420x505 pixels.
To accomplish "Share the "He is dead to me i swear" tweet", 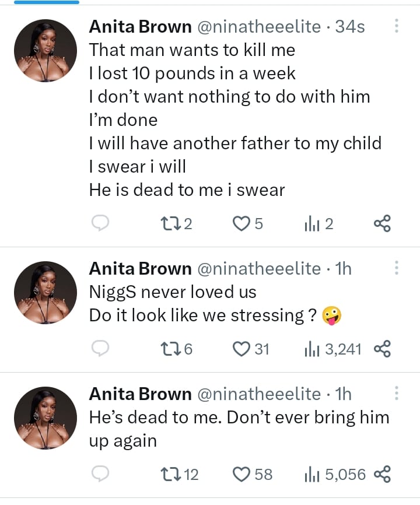I will coord(381,223).
